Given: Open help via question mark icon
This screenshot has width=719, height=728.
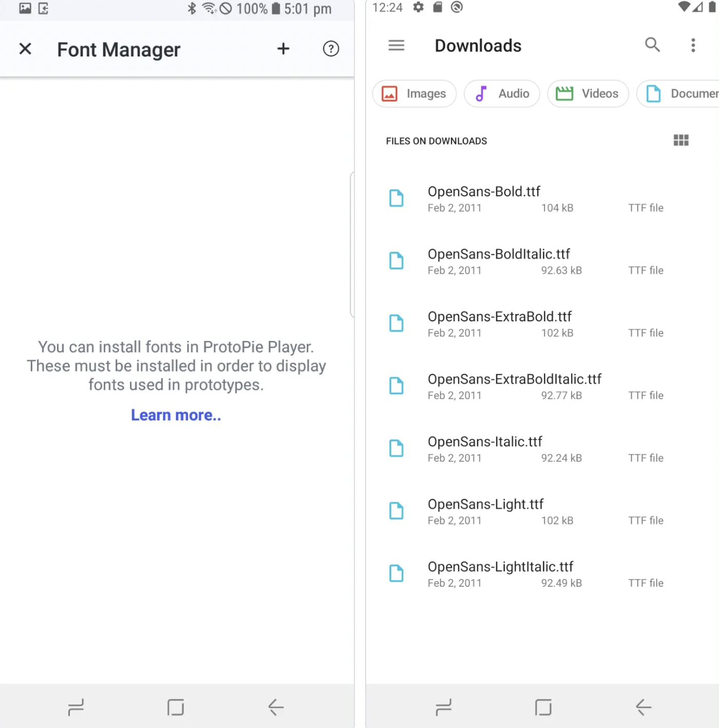Looking at the screenshot, I should 331,49.
